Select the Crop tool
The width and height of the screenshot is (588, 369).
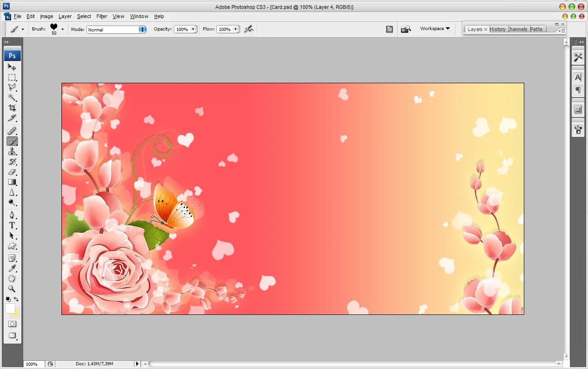click(x=12, y=108)
